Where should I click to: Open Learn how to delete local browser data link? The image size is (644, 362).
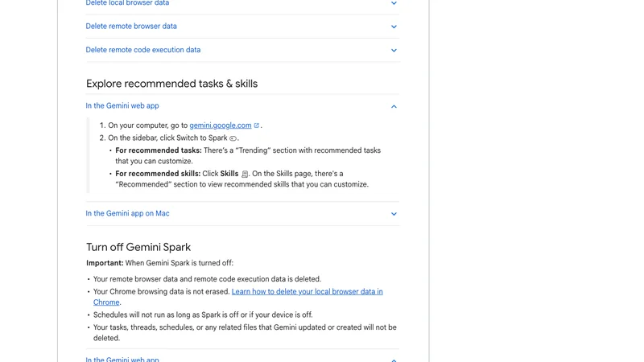point(237,297)
